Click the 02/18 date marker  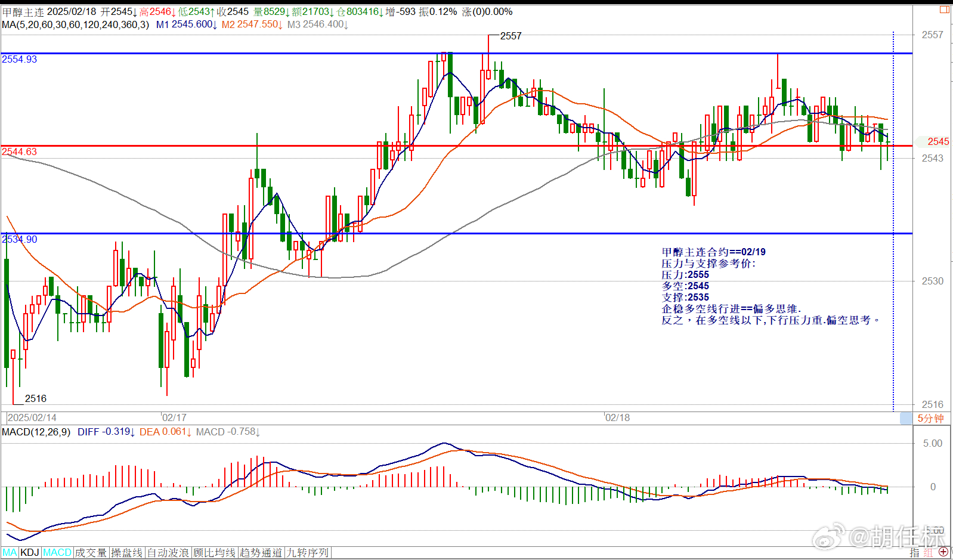618,418
